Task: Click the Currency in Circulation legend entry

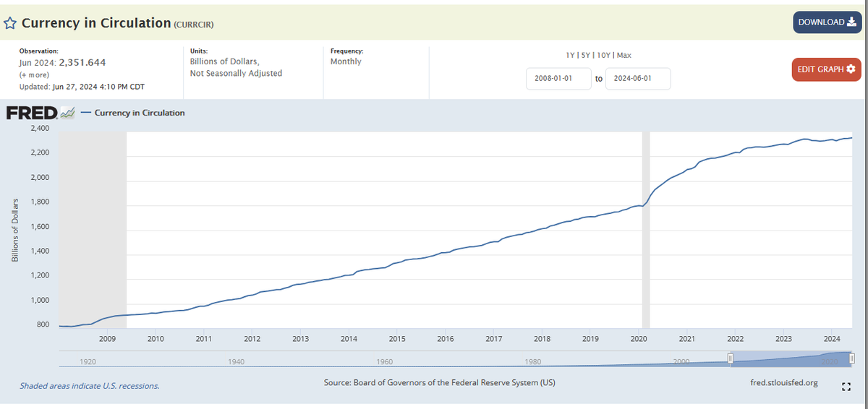Action: tap(132, 113)
